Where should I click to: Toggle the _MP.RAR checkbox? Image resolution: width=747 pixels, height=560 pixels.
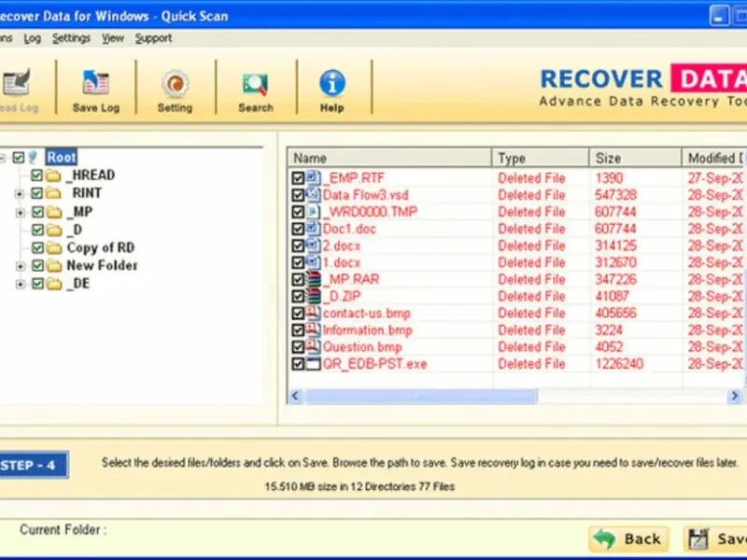[x=298, y=279]
